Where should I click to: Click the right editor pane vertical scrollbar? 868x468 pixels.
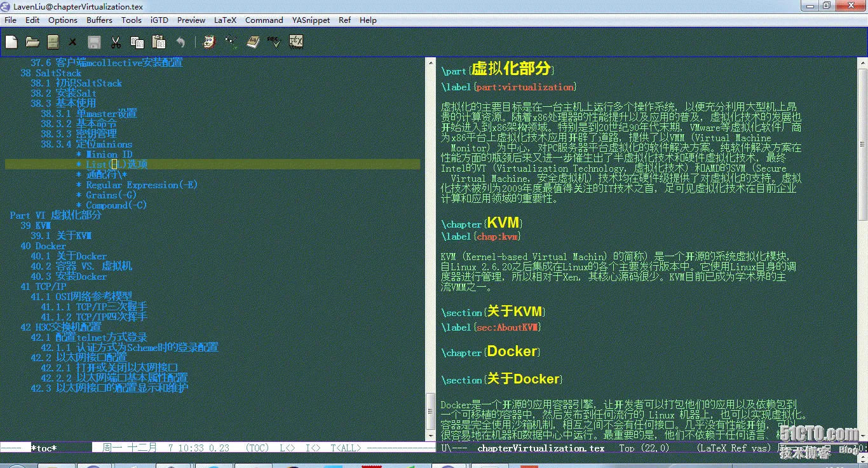pos(862,248)
